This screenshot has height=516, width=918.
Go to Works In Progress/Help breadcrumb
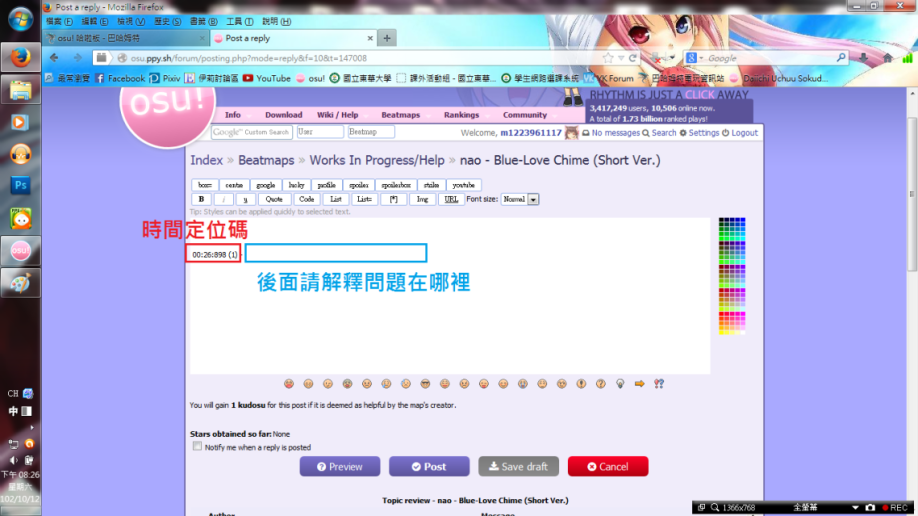click(x=376, y=160)
